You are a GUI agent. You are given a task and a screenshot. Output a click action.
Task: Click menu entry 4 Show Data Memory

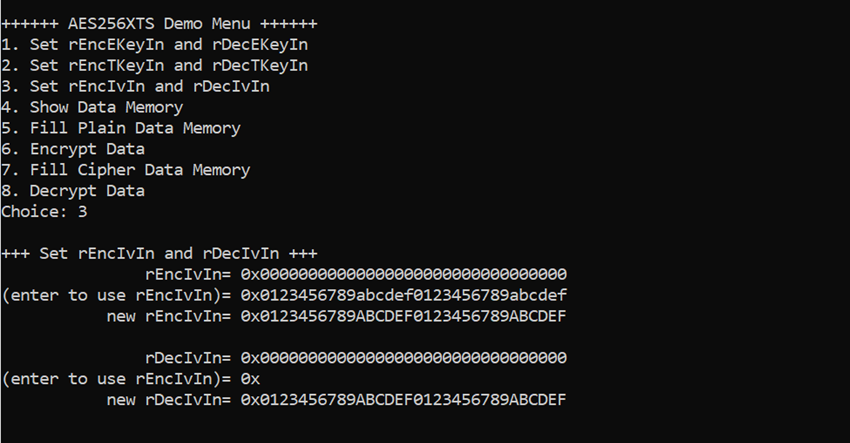[x=92, y=107]
